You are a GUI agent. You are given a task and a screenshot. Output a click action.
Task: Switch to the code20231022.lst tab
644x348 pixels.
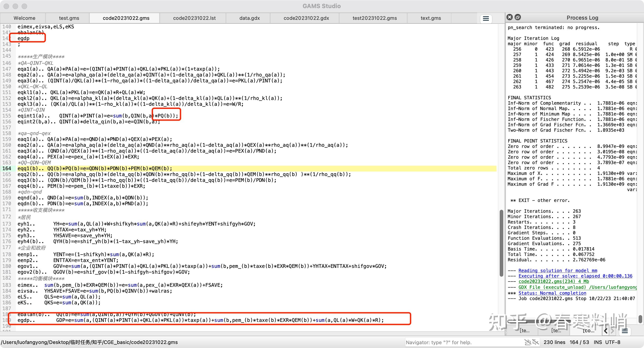point(194,18)
